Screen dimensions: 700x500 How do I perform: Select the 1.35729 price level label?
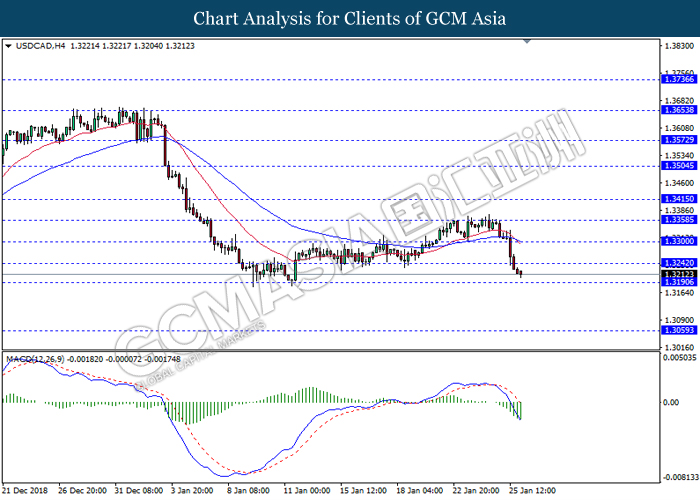[x=679, y=140]
